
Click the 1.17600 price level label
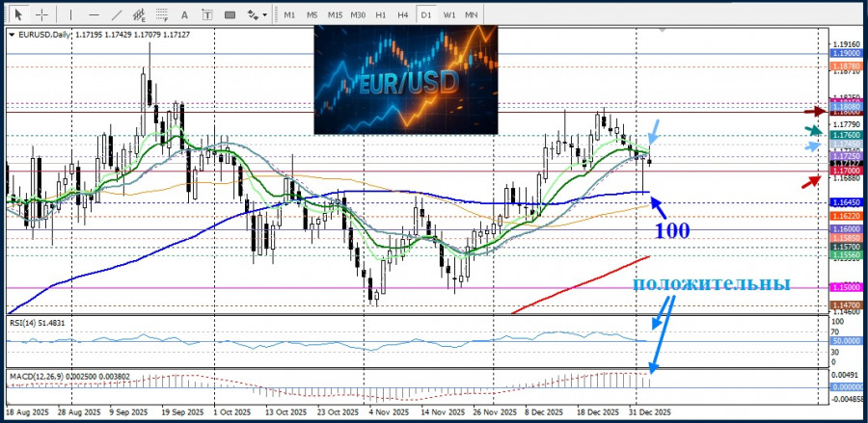(847, 135)
